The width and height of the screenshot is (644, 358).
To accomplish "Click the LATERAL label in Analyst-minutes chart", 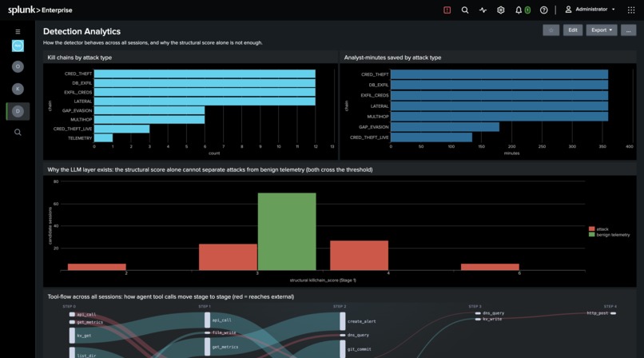I will click(380, 106).
